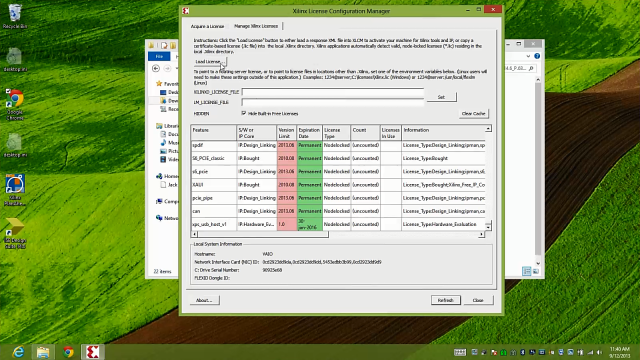
Task: Click the Set button
Action: click(441, 97)
